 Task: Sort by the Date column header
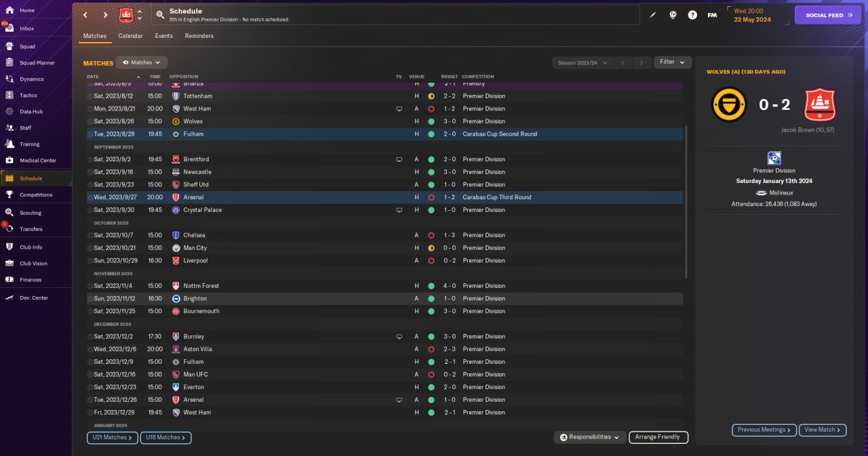93,77
